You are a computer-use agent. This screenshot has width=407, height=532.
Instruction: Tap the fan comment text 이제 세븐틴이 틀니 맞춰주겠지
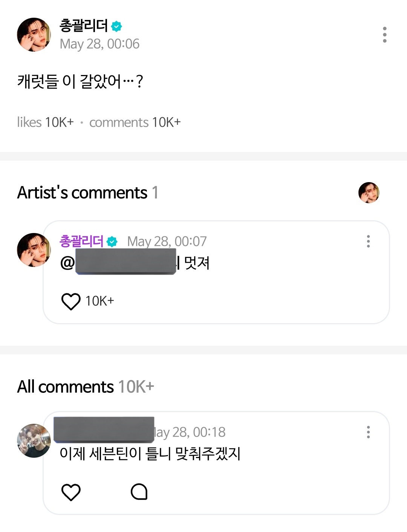pos(150,453)
